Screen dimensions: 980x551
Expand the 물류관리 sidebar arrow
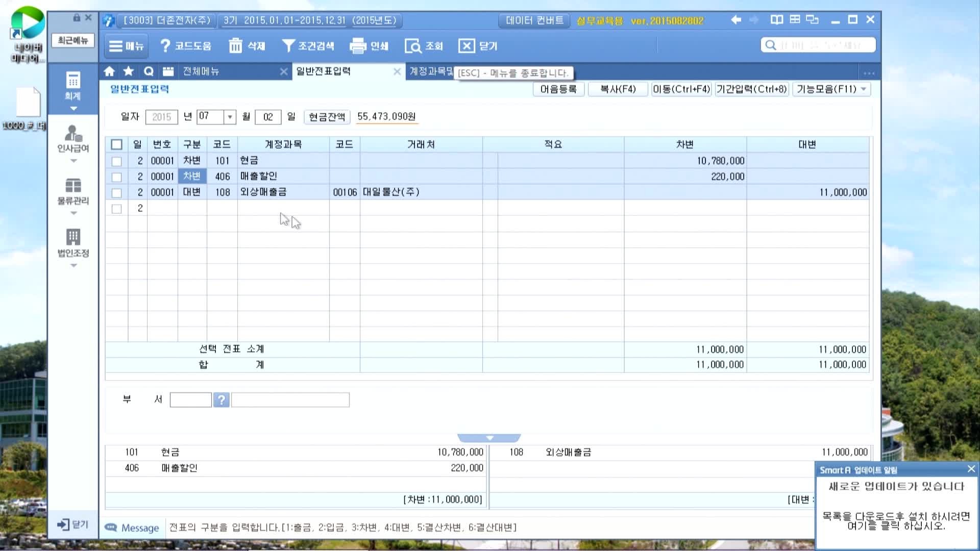pos(73,213)
